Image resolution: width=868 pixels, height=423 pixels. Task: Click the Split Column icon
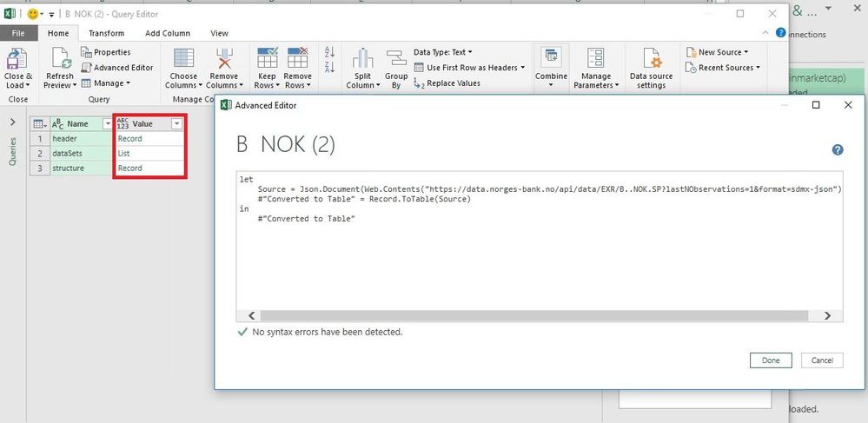point(362,59)
